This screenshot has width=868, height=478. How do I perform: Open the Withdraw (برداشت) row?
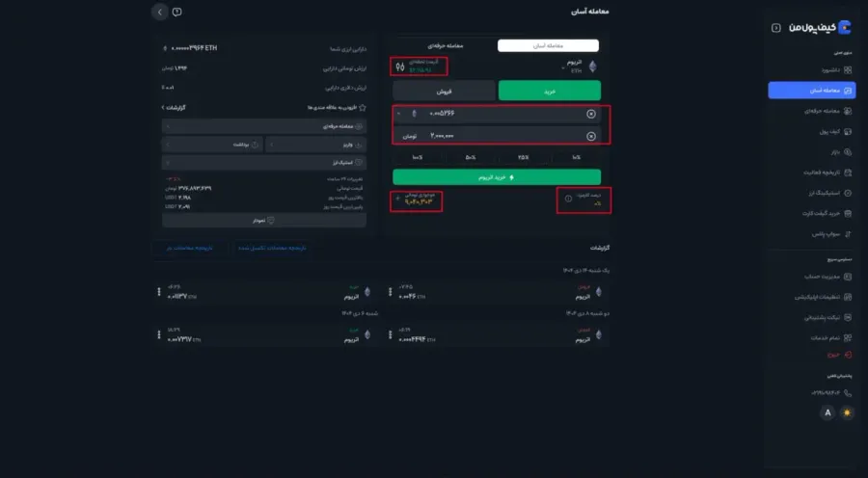pyautogui.click(x=212, y=145)
